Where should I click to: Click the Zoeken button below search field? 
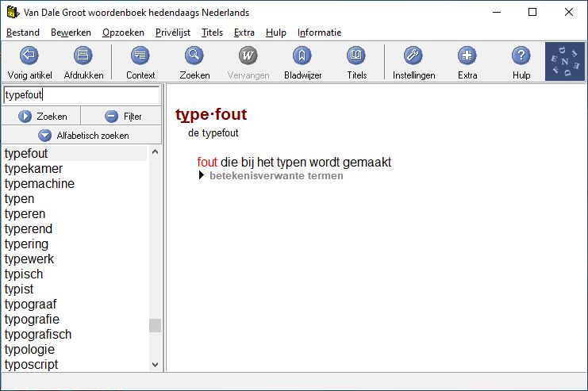41,117
